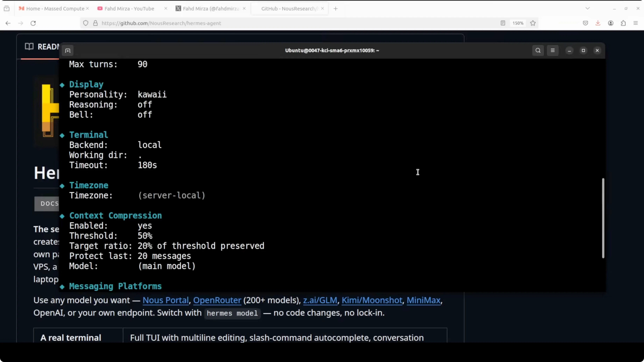The image size is (644, 362).
Task: Open the OpenRouter link
Action: (x=217, y=300)
